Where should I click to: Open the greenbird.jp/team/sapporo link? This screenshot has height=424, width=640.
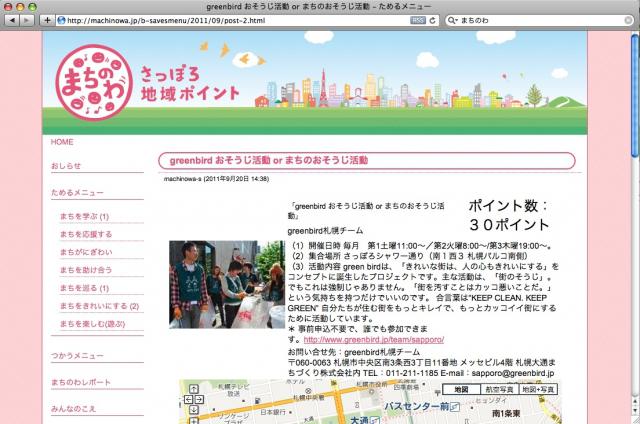[x=374, y=340]
